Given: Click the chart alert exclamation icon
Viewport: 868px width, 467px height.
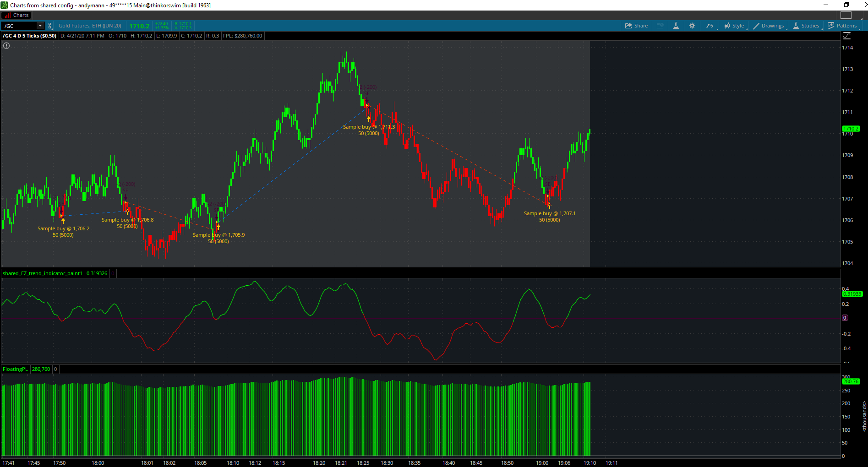Looking at the screenshot, I should coord(6,46).
